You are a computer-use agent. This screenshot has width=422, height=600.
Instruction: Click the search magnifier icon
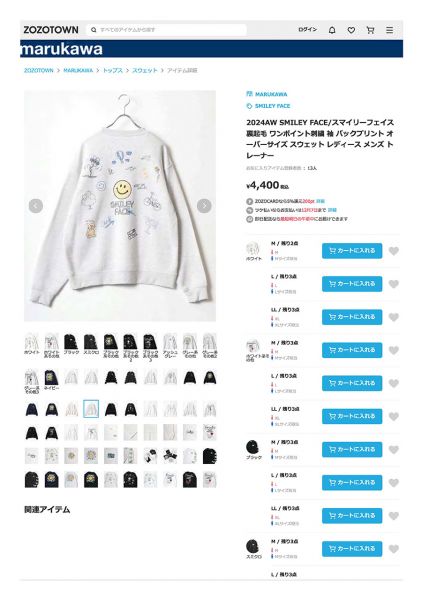pyautogui.click(x=93, y=30)
